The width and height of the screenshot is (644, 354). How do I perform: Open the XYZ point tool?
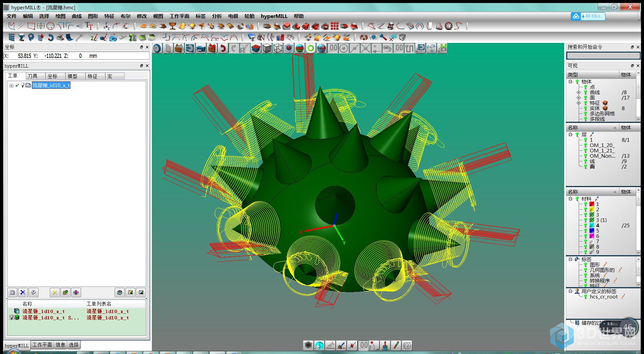[106, 26]
